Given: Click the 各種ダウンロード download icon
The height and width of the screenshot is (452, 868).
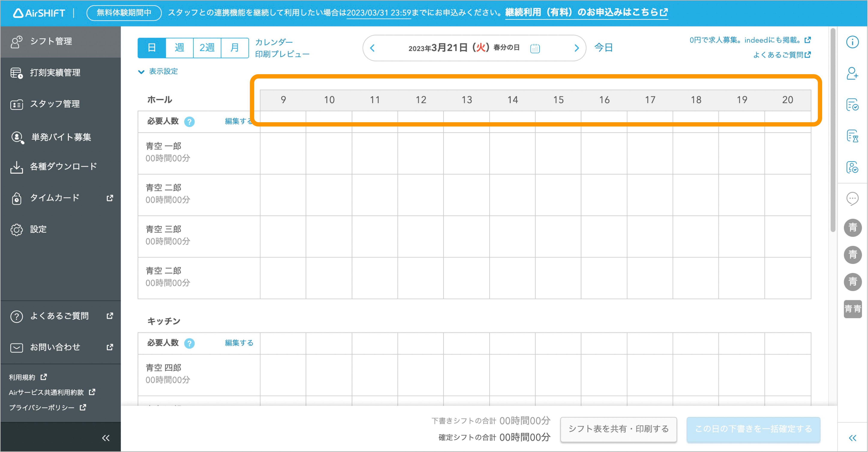Looking at the screenshot, I should pos(17,167).
